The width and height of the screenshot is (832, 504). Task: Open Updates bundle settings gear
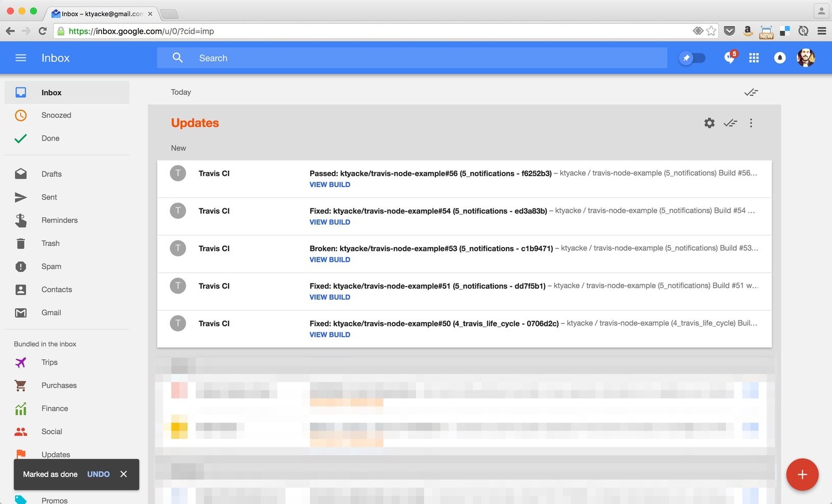tap(709, 123)
